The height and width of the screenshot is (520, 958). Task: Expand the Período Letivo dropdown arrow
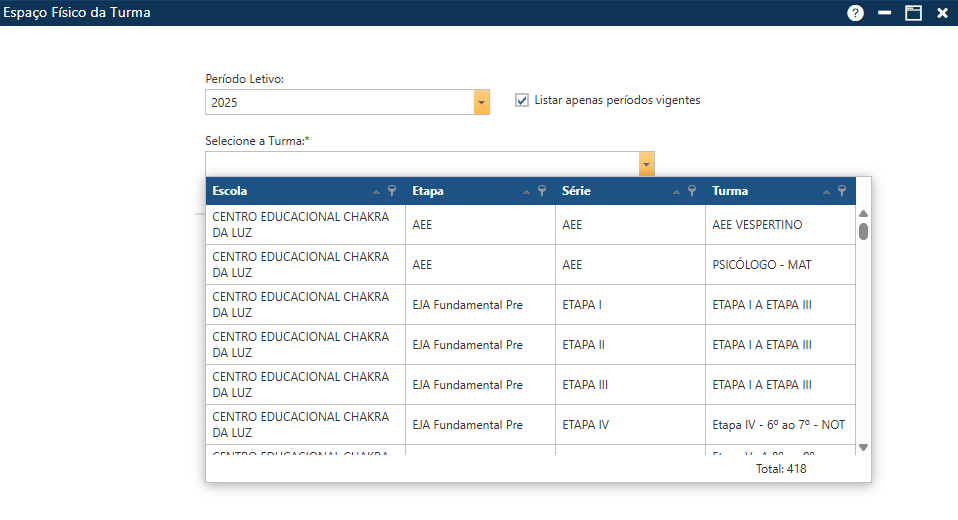482,102
